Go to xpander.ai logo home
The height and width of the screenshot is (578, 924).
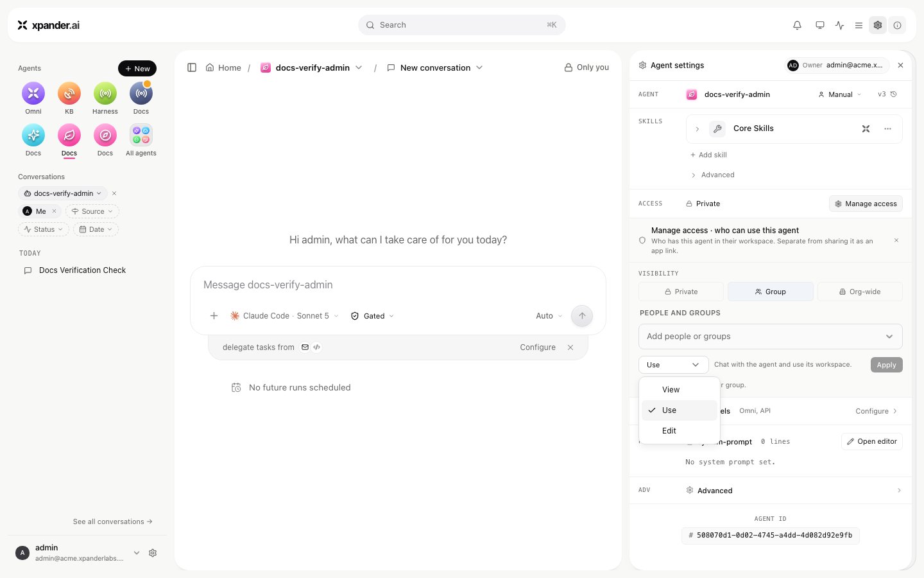click(x=49, y=25)
